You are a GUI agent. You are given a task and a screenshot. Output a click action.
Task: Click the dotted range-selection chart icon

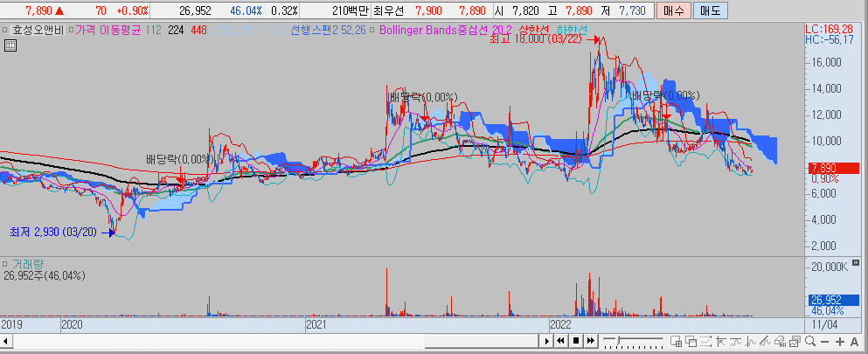click(x=705, y=341)
